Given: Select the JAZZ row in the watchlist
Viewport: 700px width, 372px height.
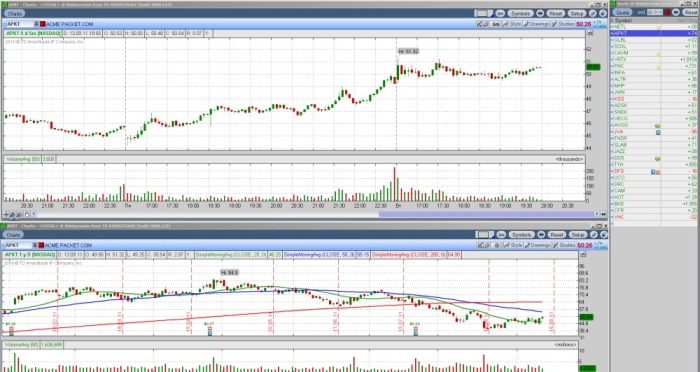Looking at the screenshot, I should [x=655, y=151].
